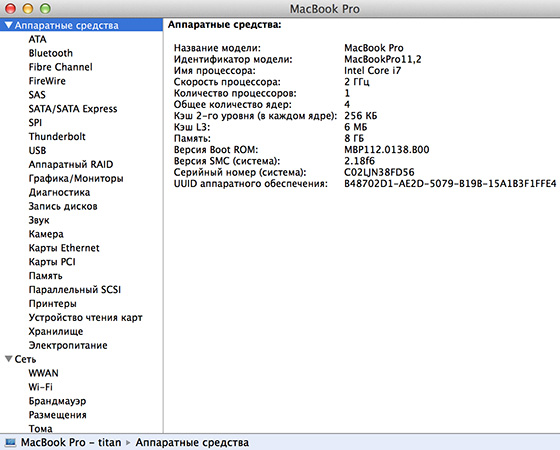Select Электропитание in sidebar
The image size is (560, 450).
pos(68,345)
